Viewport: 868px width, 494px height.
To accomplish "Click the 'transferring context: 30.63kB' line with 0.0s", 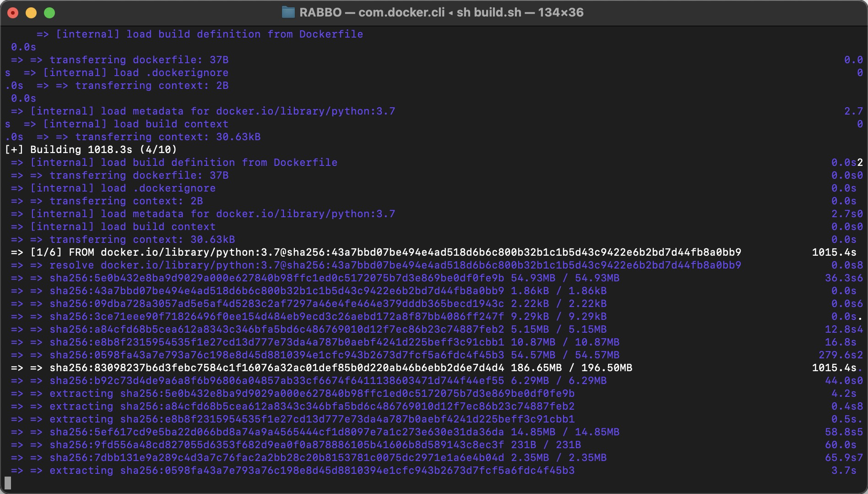I will [x=142, y=240].
